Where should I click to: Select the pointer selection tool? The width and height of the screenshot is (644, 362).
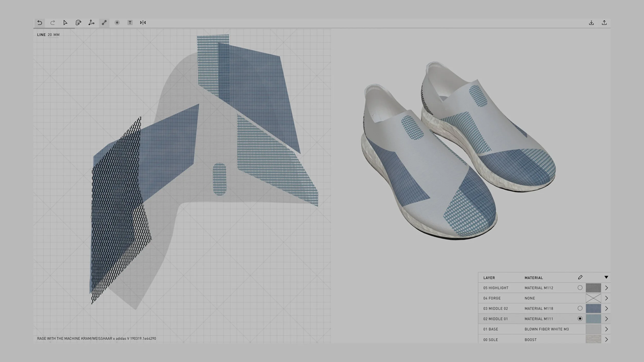click(65, 23)
